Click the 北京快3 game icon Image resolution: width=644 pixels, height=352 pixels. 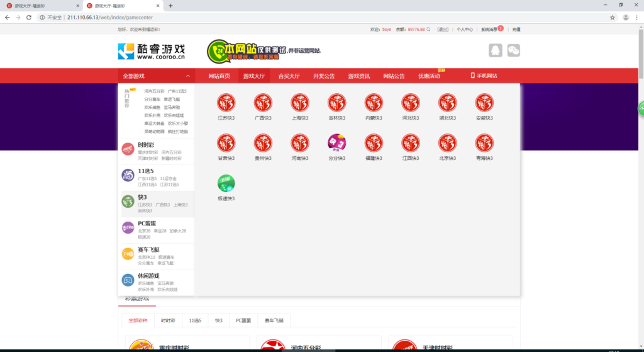pos(448,143)
